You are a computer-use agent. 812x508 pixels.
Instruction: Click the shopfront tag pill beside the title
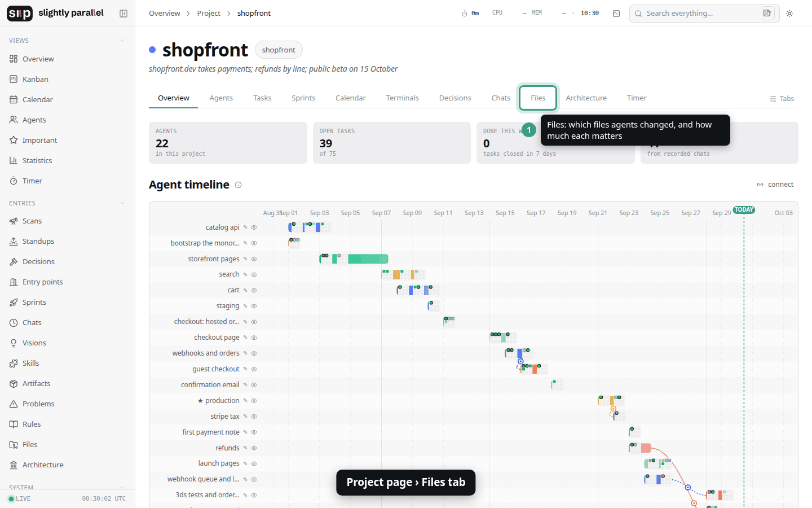(x=279, y=50)
